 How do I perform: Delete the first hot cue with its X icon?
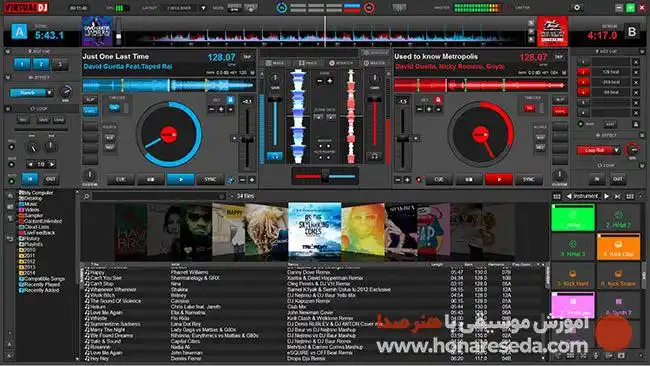(636, 62)
